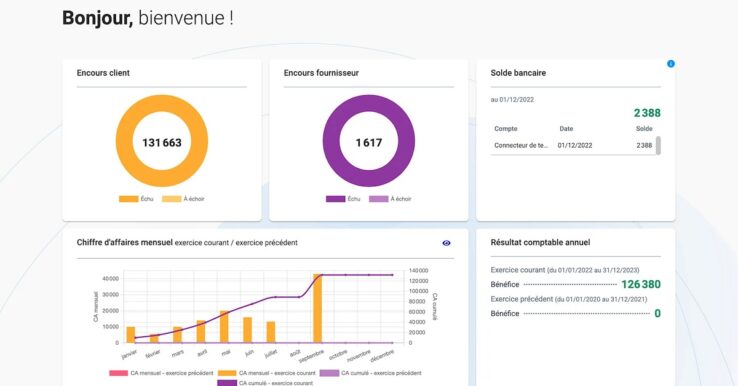Sort table by Date column header

(x=566, y=129)
